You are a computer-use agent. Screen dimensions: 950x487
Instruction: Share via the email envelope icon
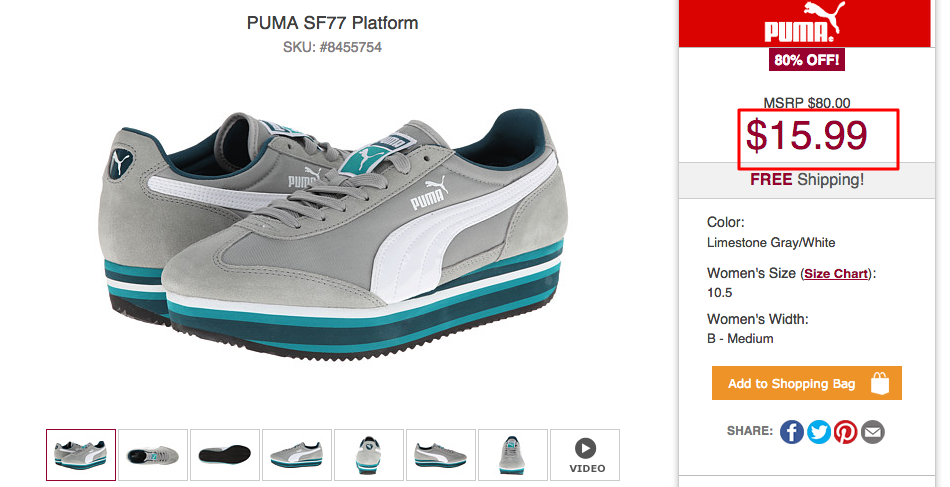point(872,432)
